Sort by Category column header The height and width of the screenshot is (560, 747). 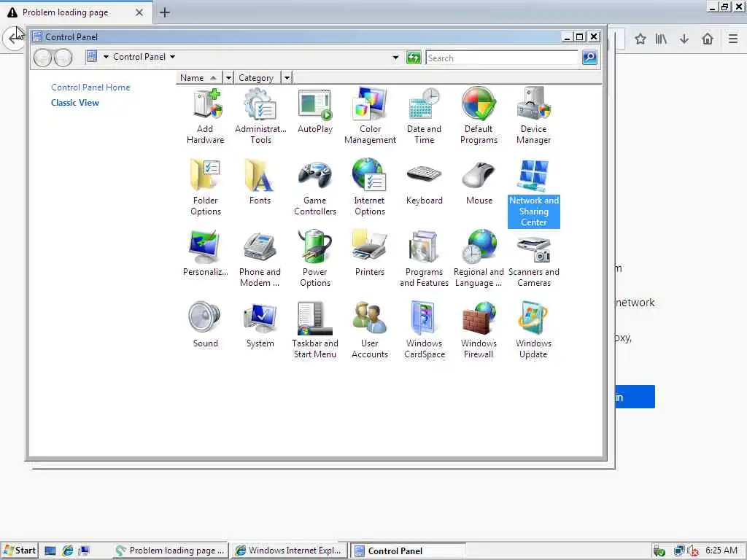point(258,77)
